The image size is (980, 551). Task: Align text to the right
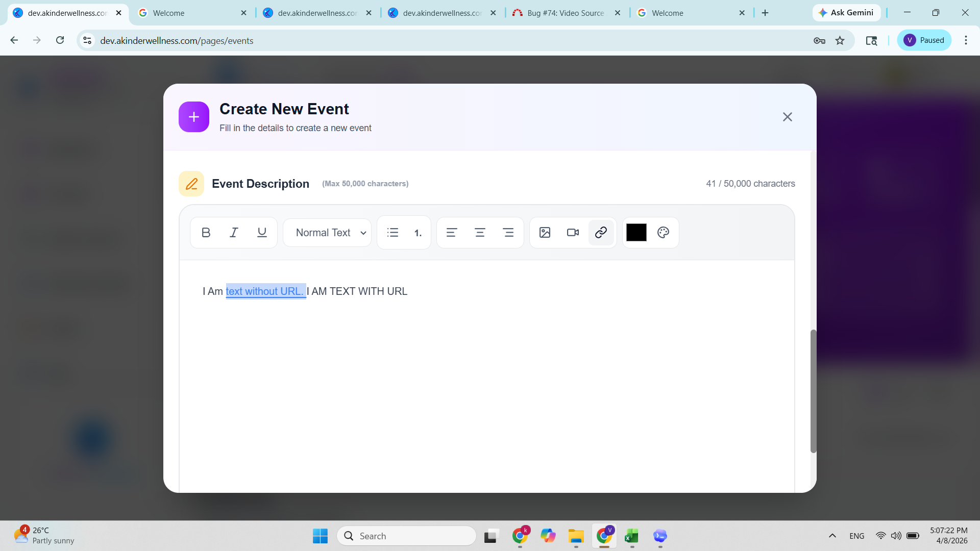click(508, 233)
